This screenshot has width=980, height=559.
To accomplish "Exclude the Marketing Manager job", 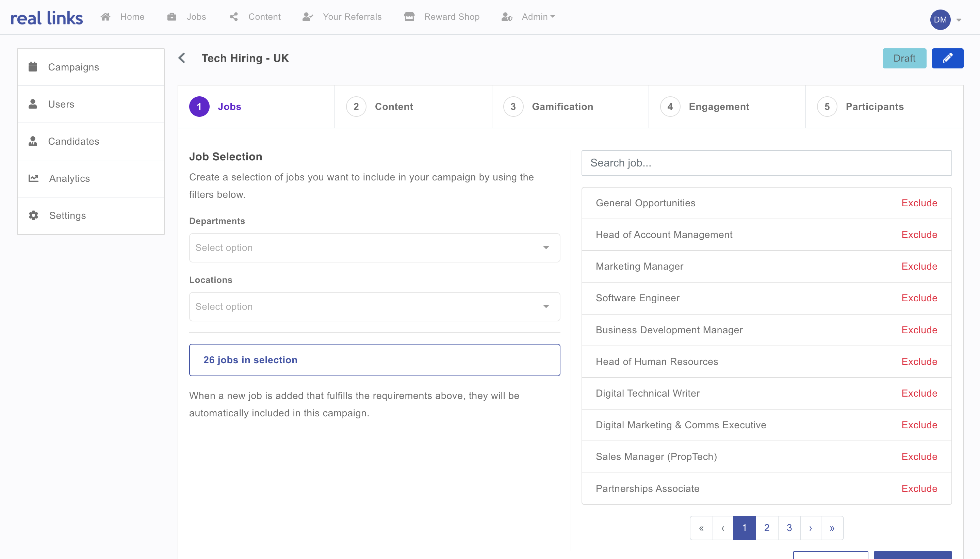I will pyautogui.click(x=919, y=267).
